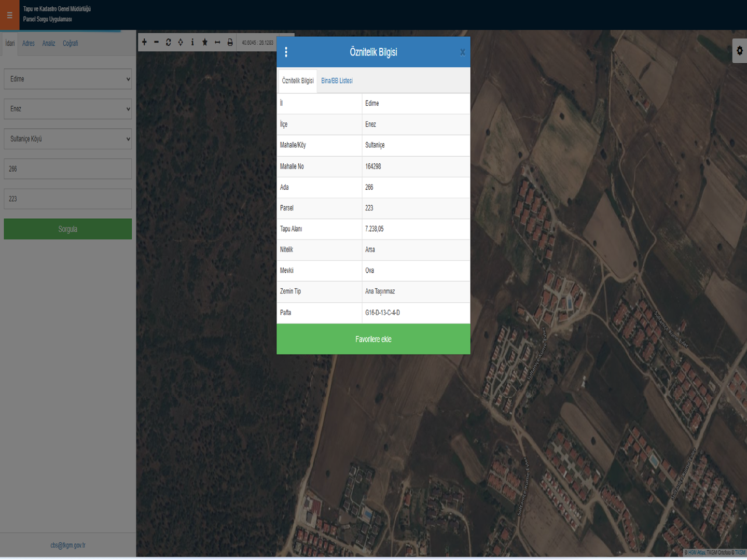This screenshot has width=747, height=560.
Task: Click the Sorgula query button
Action: tap(68, 229)
